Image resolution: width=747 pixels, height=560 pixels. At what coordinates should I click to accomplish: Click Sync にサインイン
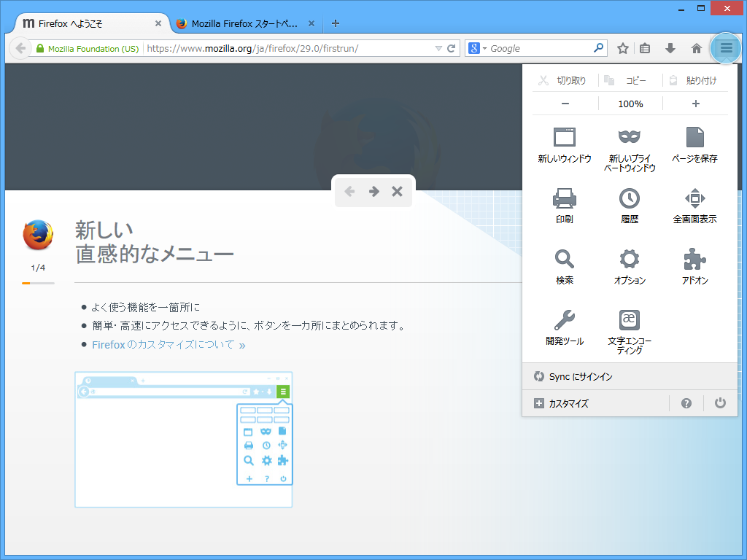[630, 376]
